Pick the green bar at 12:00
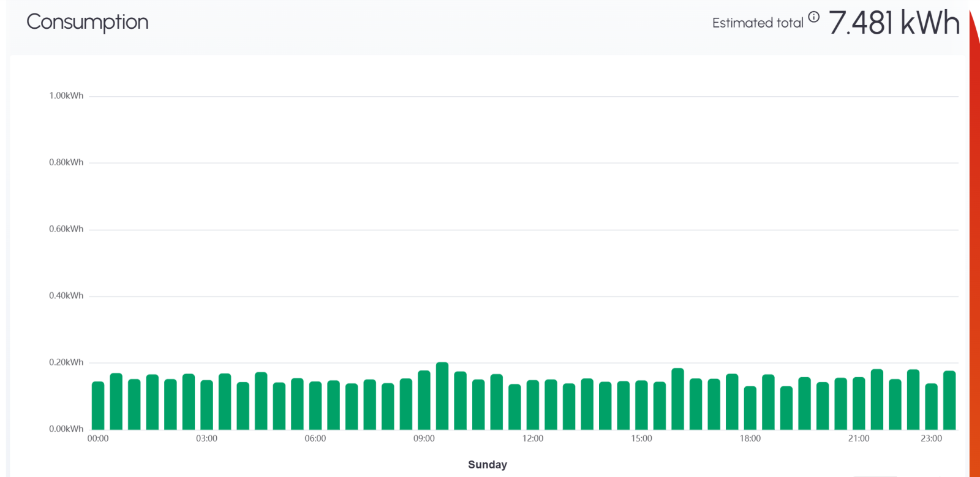The height and width of the screenshot is (477, 980). pos(533,405)
